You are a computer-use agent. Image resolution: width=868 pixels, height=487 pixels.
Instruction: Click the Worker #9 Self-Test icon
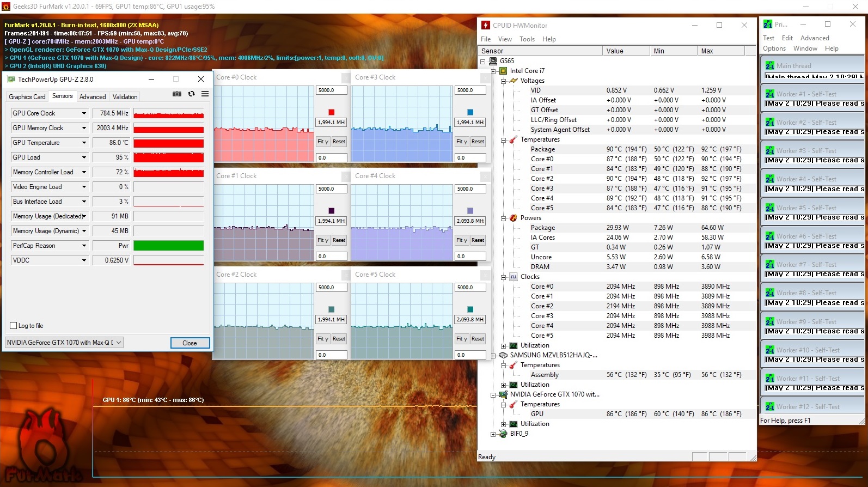pos(770,321)
